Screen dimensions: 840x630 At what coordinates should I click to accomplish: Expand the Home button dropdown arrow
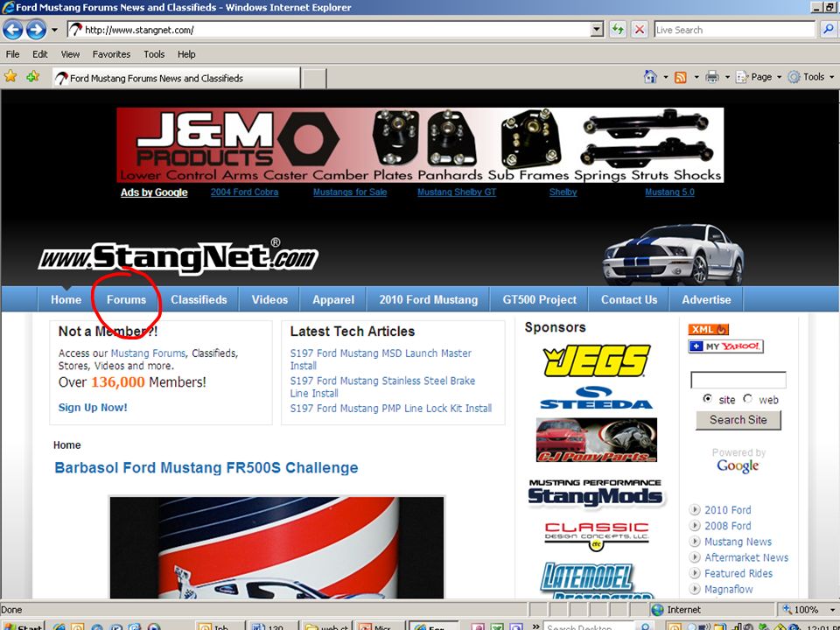point(665,77)
